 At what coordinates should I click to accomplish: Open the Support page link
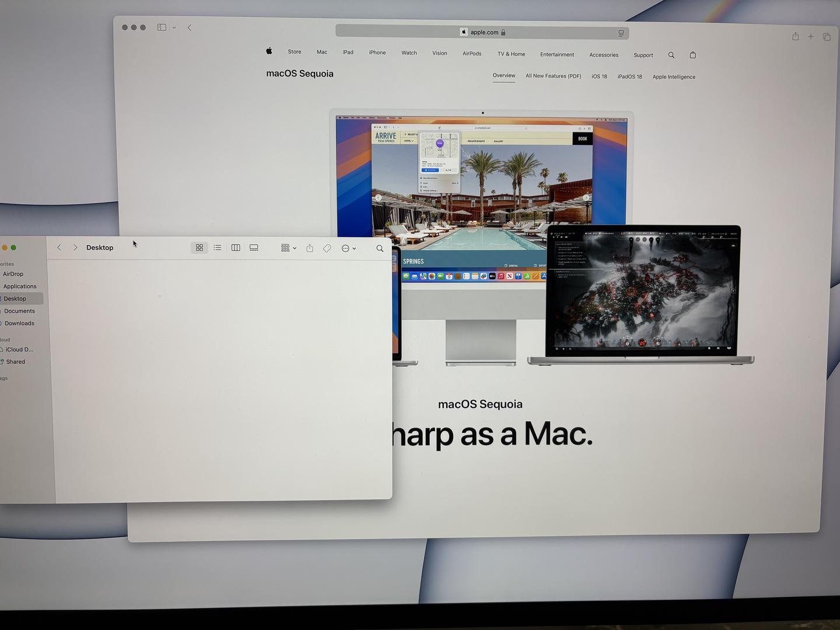click(x=643, y=55)
